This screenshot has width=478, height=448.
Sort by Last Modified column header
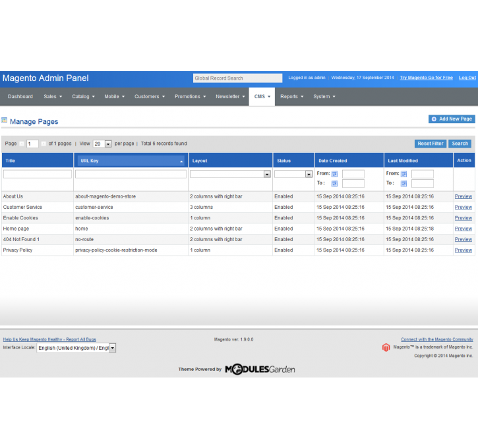click(x=418, y=161)
